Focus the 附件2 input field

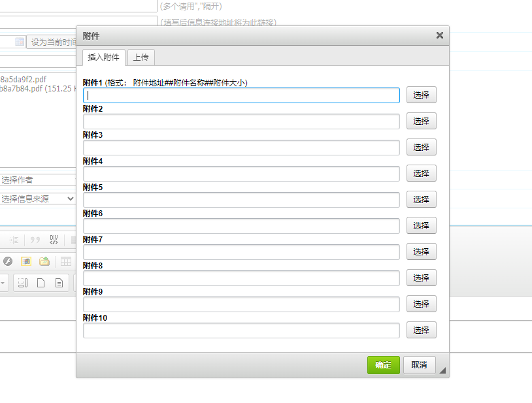pyautogui.click(x=241, y=121)
